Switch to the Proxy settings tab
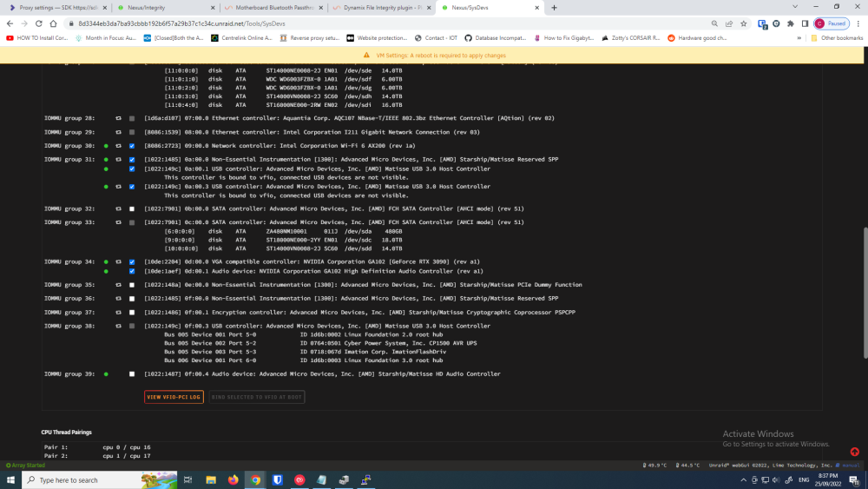 click(x=56, y=8)
